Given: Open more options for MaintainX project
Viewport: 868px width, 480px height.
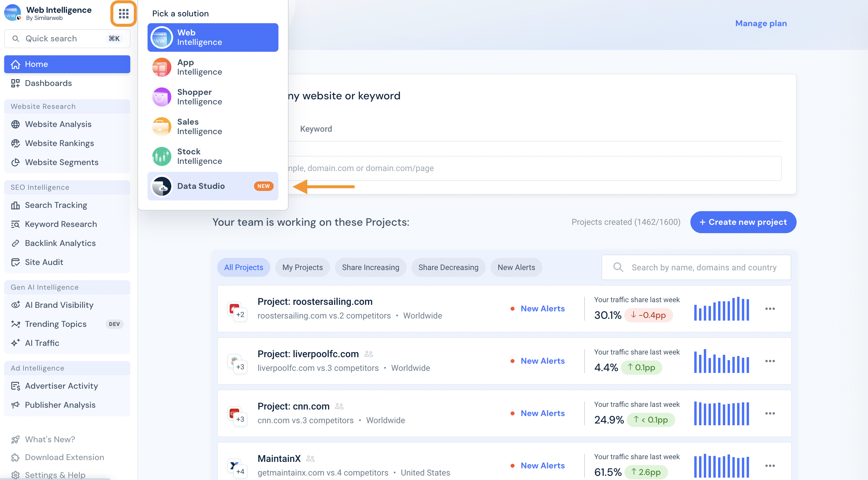Looking at the screenshot, I should (x=770, y=466).
